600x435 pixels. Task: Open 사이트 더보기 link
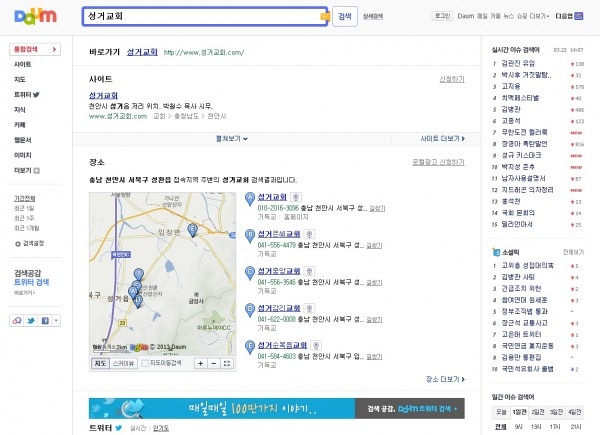pos(442,139)
